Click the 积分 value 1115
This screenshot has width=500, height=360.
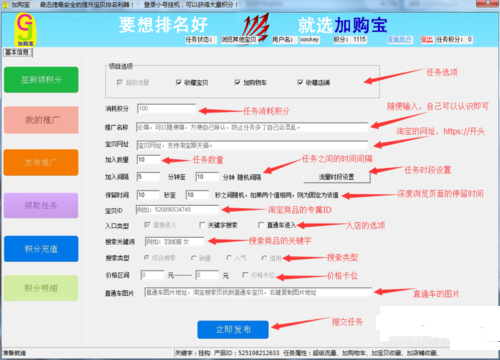pos(360,39)
